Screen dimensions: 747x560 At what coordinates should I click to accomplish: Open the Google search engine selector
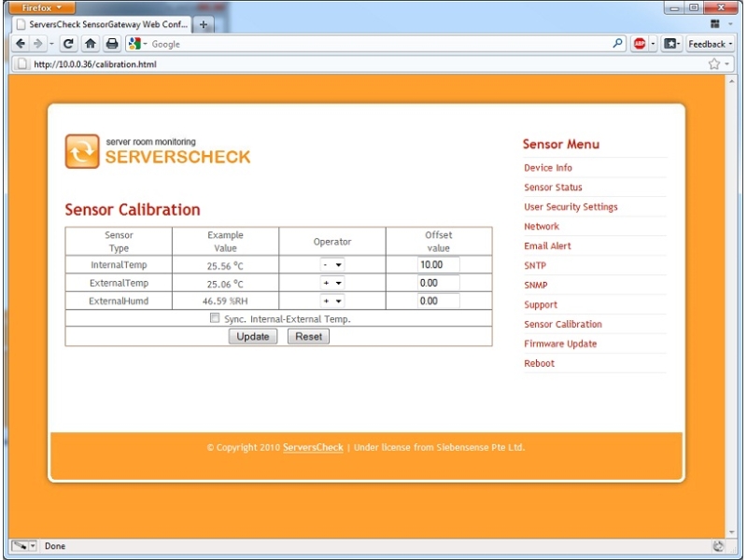pyautogui.click(x=137, y=44)
